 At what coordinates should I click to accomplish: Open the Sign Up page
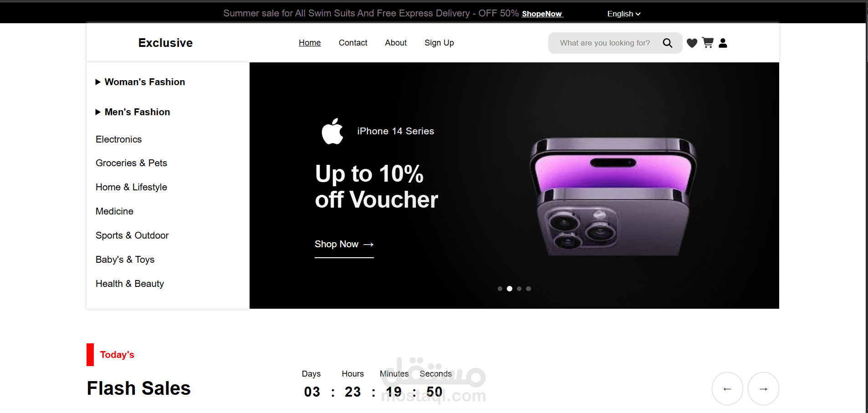[x=439, y=43]
